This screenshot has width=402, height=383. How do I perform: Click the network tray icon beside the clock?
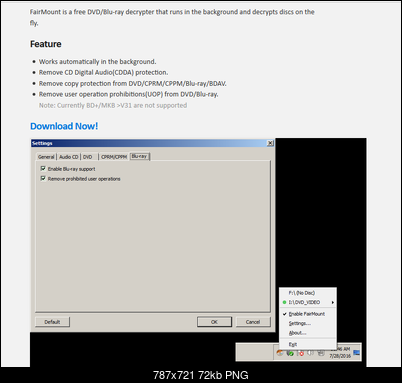click(321, 353)
